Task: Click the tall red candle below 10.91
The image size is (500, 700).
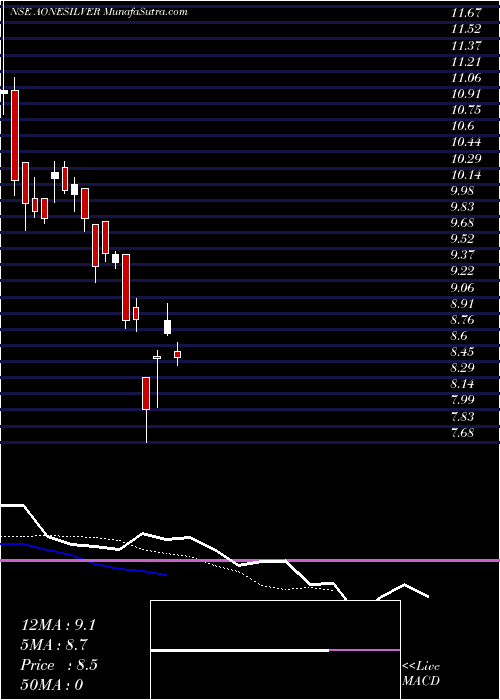Action: 15,135
